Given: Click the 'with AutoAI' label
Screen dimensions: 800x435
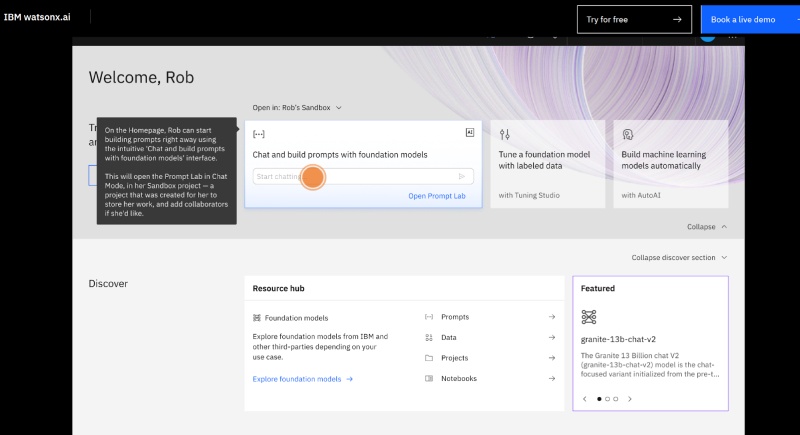Looking at the screenshot, I should click(641, 195).
